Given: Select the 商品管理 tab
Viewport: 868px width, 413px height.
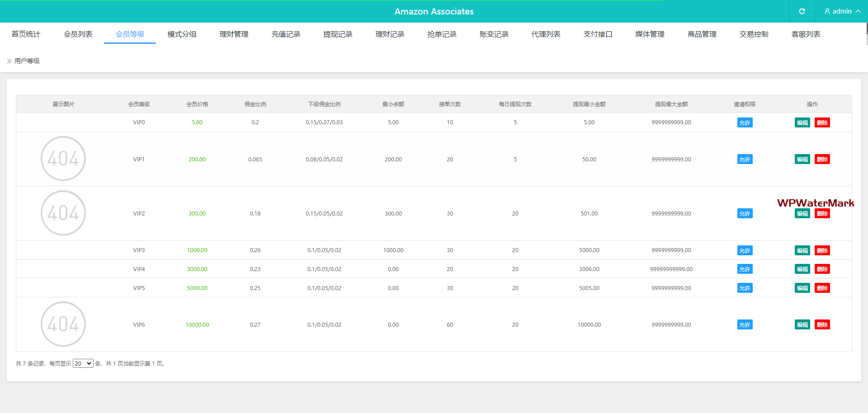Looking at the screenshot, I should (x=702, y=34).
